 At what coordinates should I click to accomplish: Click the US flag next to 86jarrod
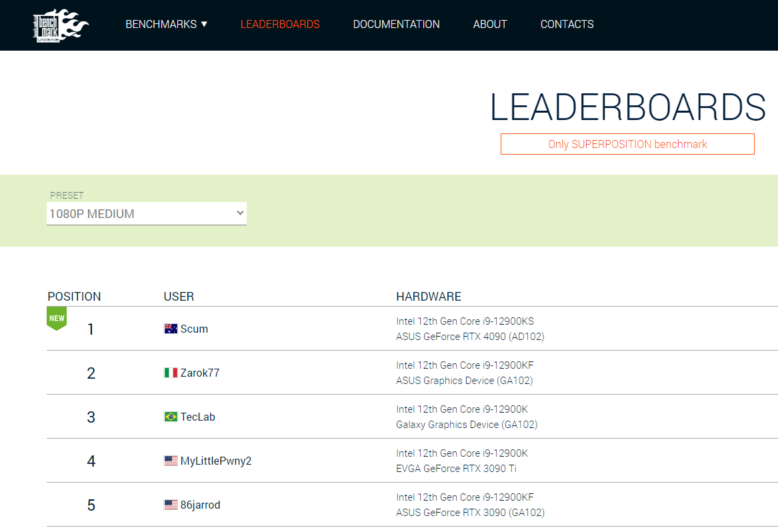[171, 505]
